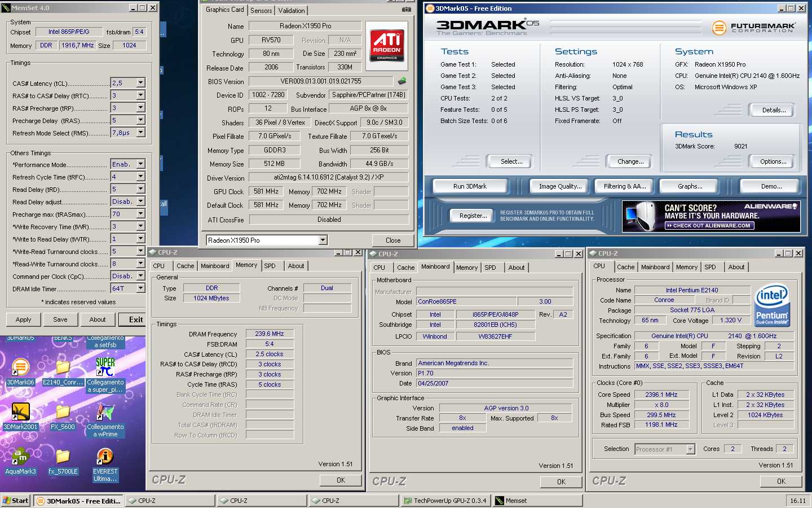
Task: Open Mainboard tab in rightmost CPU-Z
Action: 655,267
